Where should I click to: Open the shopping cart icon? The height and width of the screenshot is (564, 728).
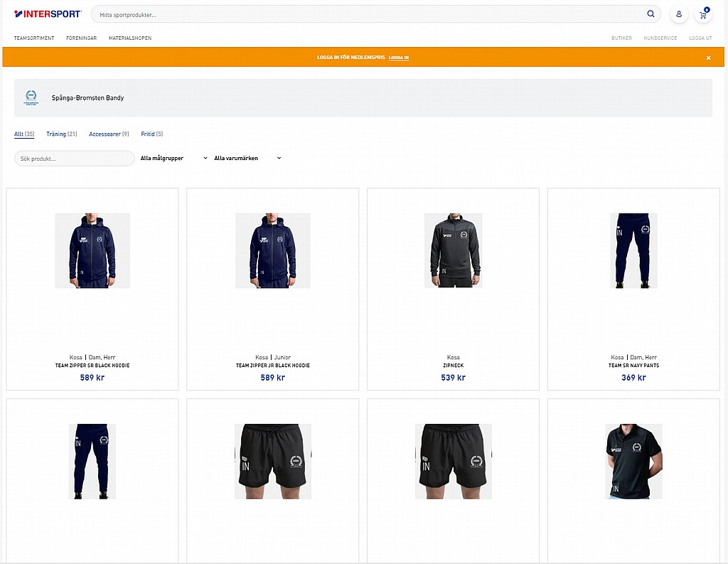[703, 14]
